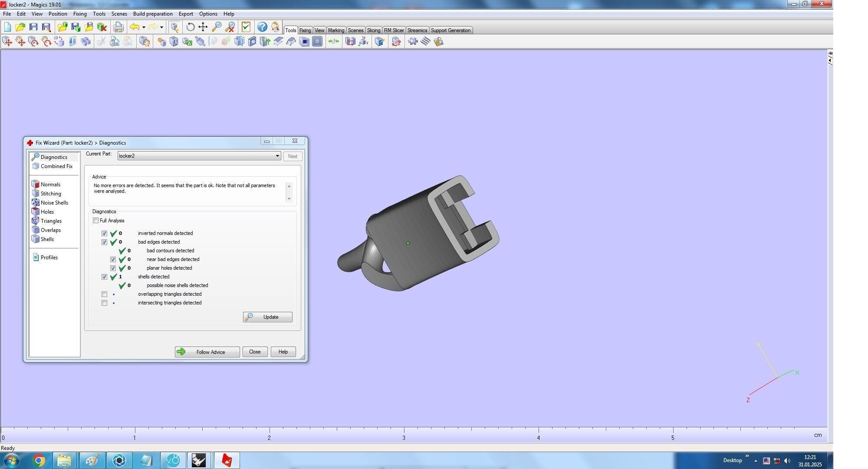The width and height of the screenshot is (868, 469).
Task: Expand the redo history arrow
Action: click(x=161, y=27)
